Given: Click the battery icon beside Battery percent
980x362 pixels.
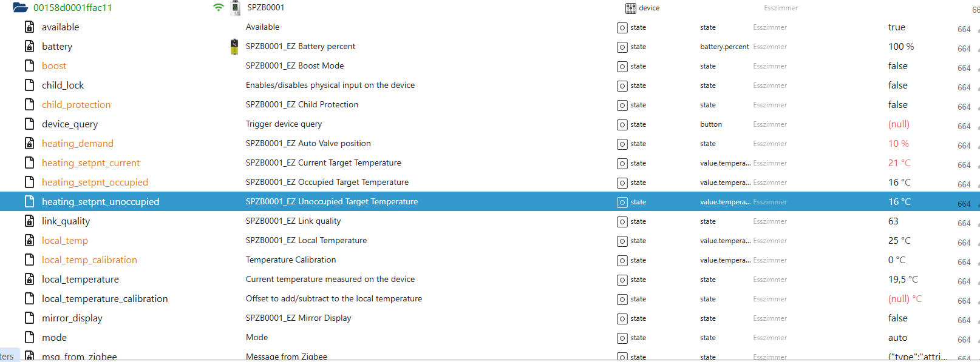Looking at the screenshot, I should 234,47.
